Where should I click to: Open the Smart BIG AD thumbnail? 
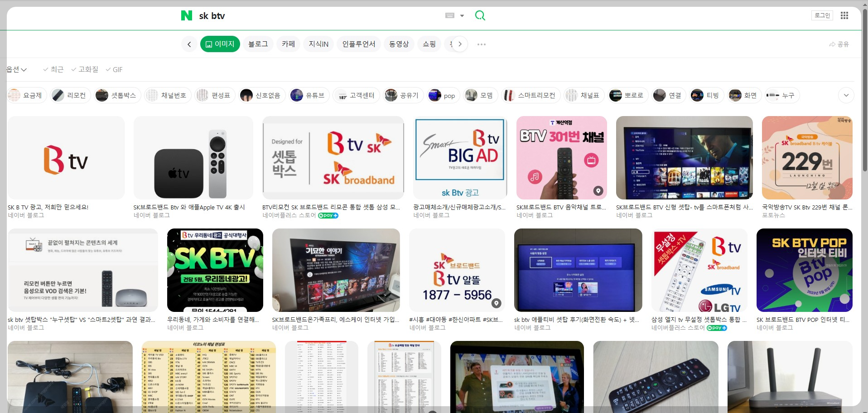460,158
